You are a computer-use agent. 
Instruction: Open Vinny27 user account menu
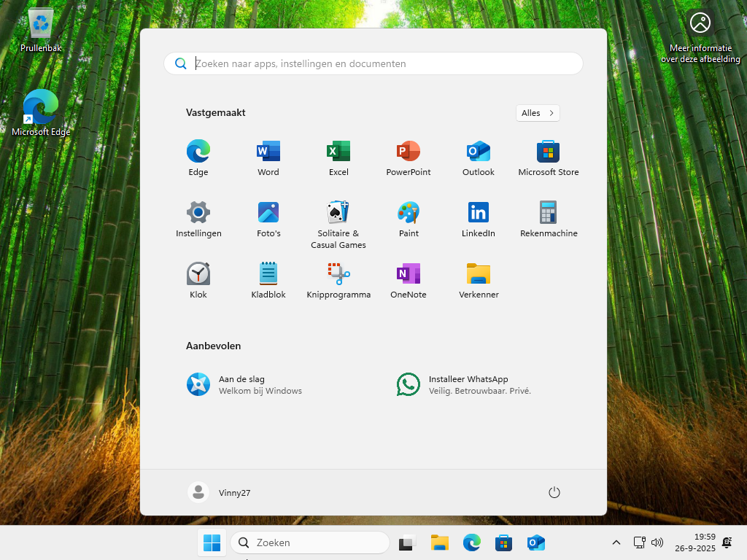point(219,492)
